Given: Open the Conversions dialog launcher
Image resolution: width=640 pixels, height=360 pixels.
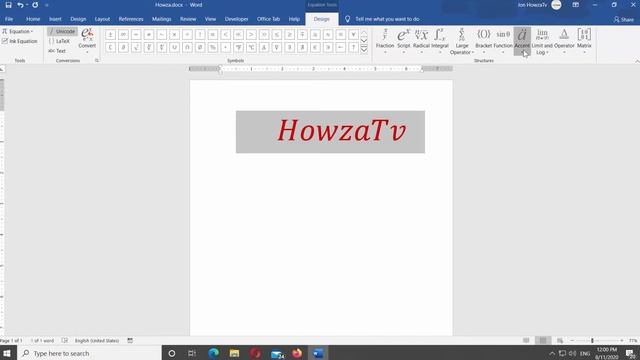Looking at the screenshot, I should coord(97,60).
